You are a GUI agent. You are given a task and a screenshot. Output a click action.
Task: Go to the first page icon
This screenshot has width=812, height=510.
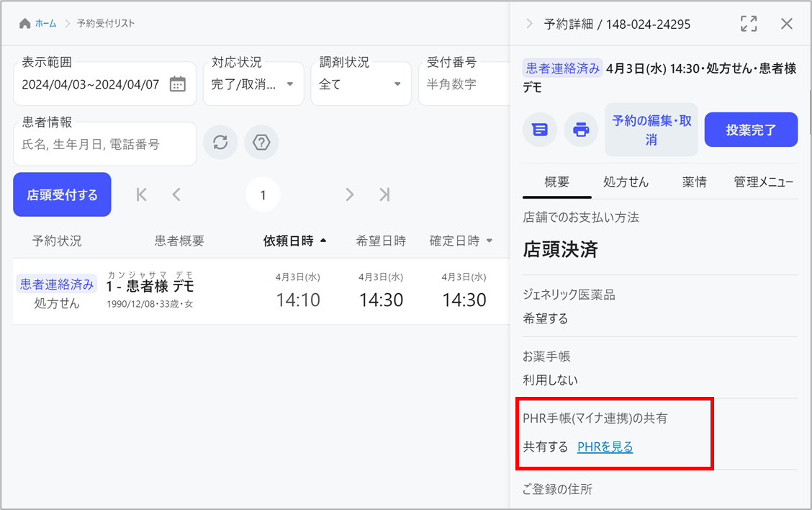tap(142, 194)
